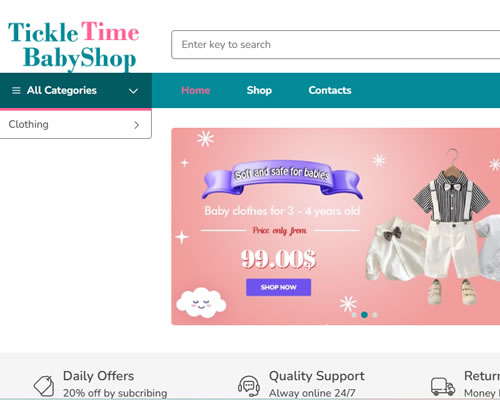Click the TickleTime BabyShop logo
This screenshot has height=400, width=500.
coord(73,45)
